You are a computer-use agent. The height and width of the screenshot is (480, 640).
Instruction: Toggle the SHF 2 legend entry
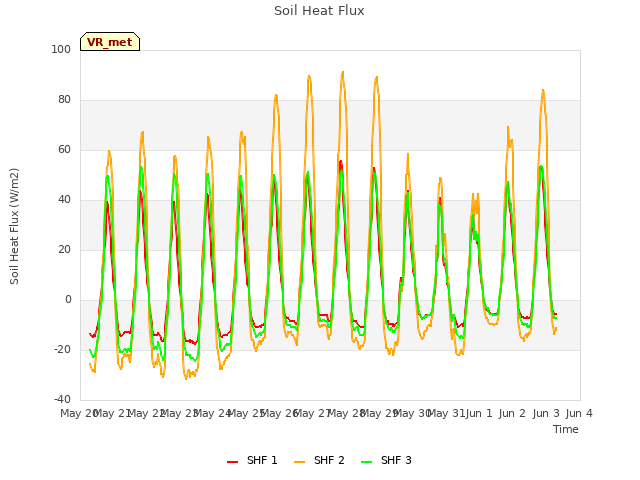(x=319, y=460)
